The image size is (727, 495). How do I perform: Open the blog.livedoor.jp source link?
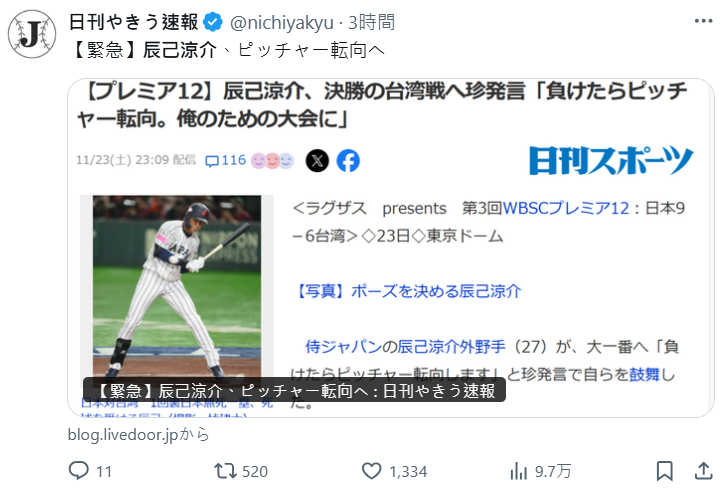139,435
